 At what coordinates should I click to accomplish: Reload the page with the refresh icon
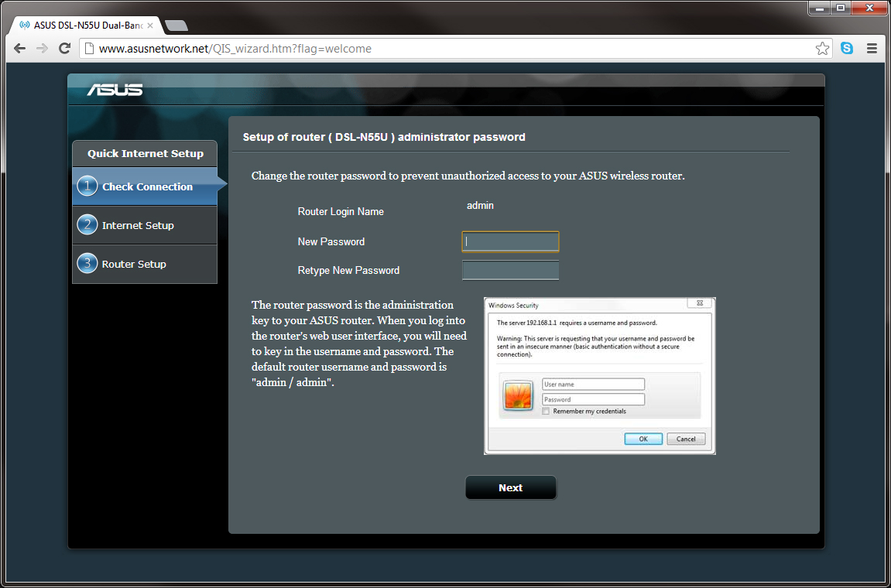click(65, 49)
